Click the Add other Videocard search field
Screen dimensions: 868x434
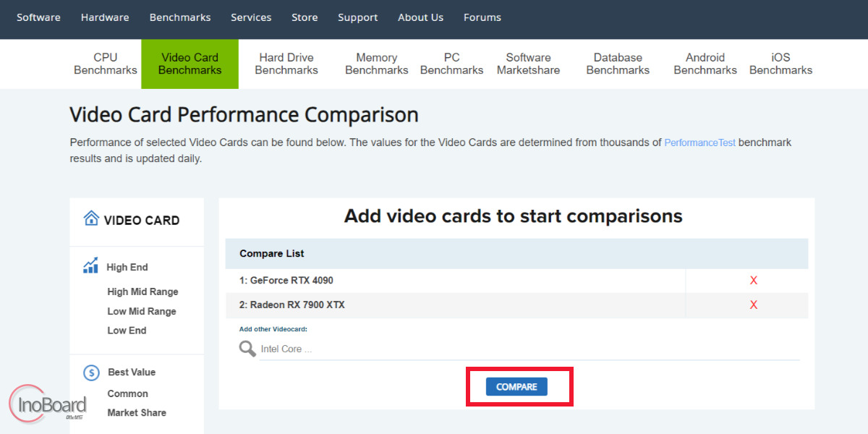(529, 349)
